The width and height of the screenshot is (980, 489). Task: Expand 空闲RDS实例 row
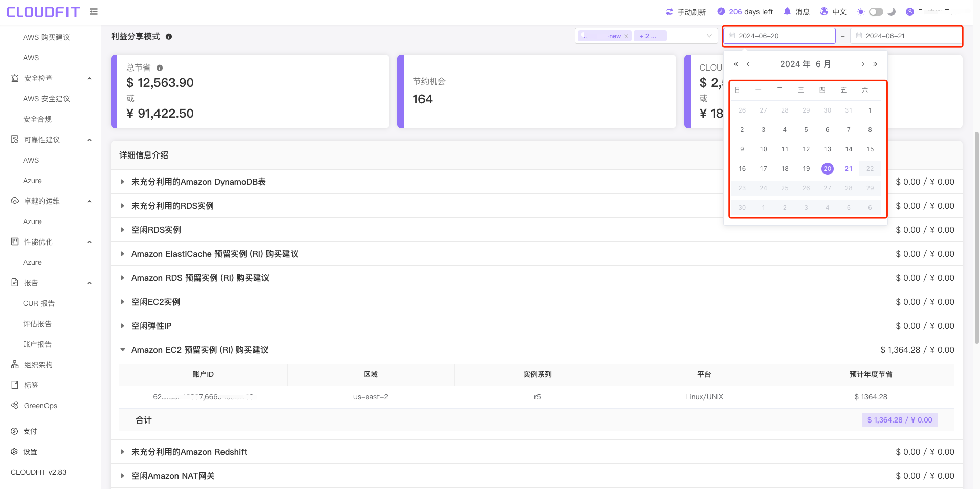click(123, 230)
